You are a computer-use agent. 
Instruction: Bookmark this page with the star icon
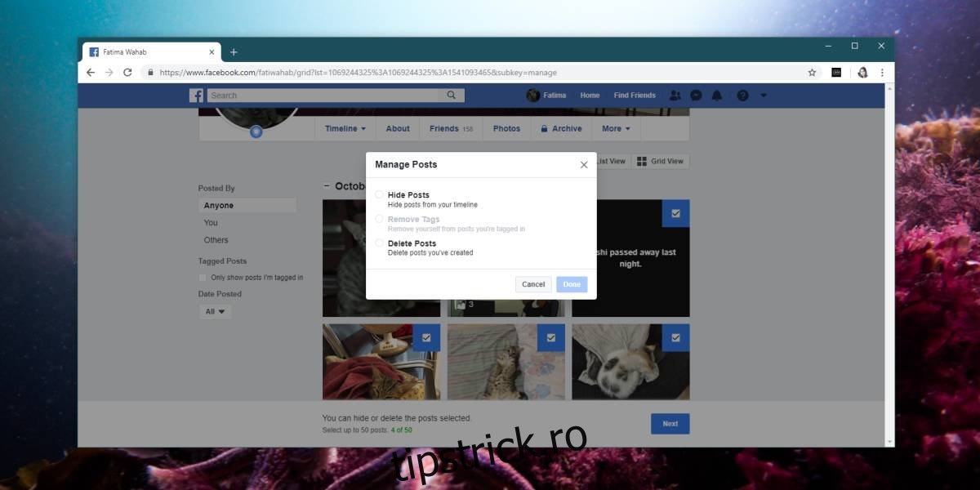click(812, 72)
